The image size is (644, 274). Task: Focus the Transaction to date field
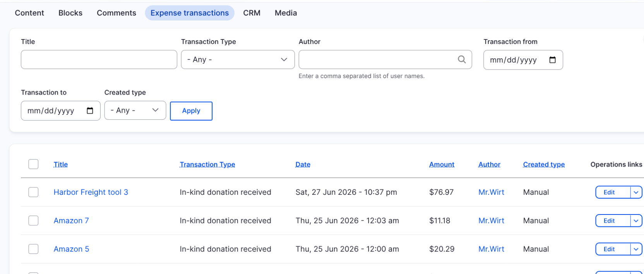(61, 111)
